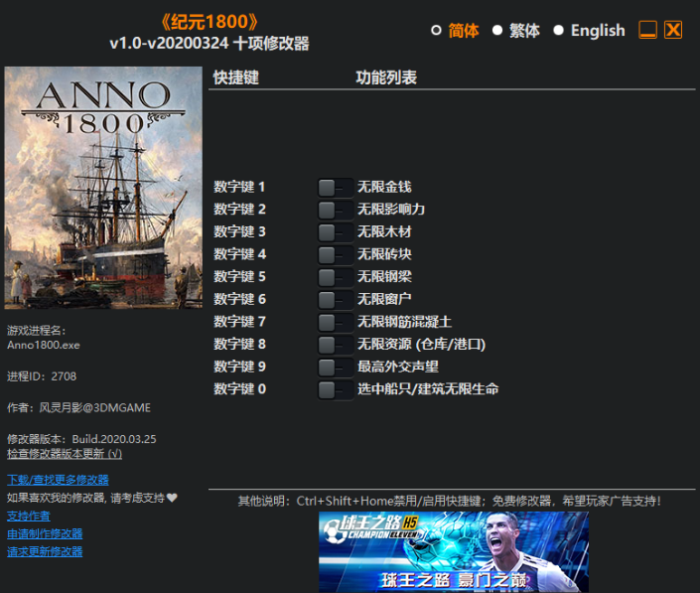The height and width of the screenshot is (593, 700).
Task: Click 作者: 风灵月影@3DMGAME text
Action: coord(78,407)
